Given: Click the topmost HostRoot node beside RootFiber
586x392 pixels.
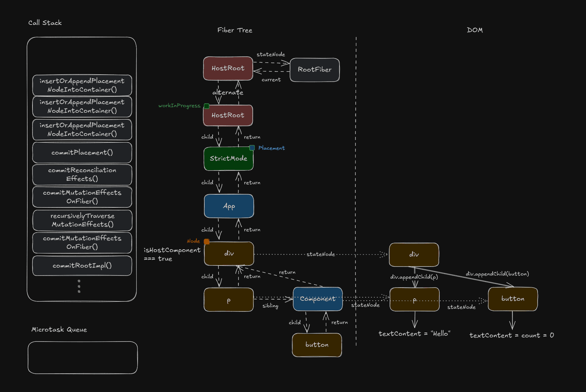Looking at the screenshot, I should tap(228, 68).
